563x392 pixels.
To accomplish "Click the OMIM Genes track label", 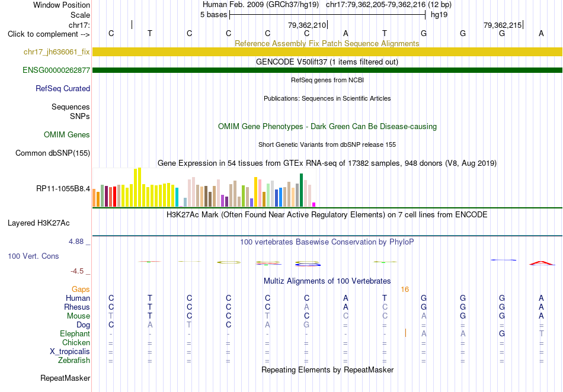I will click(67, 135).
